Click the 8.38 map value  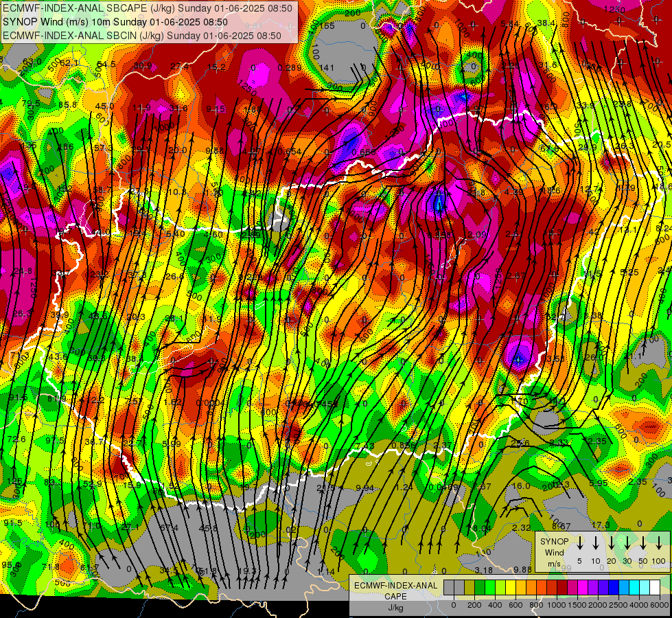tap(593, 316)
